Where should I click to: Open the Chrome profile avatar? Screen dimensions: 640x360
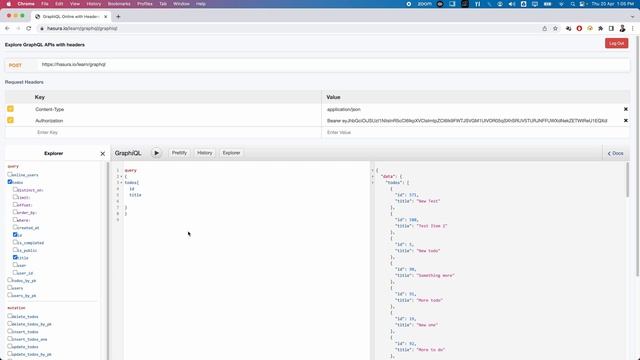(622, 29)
